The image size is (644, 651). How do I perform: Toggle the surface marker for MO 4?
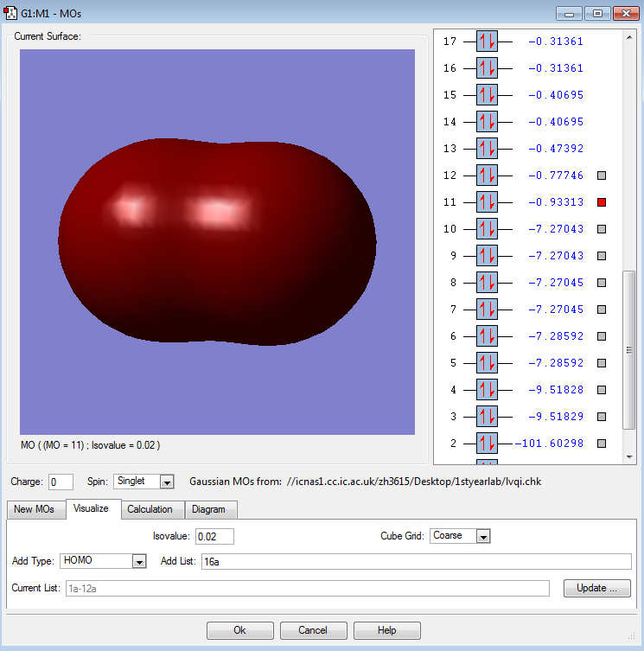tap(602, 390)
